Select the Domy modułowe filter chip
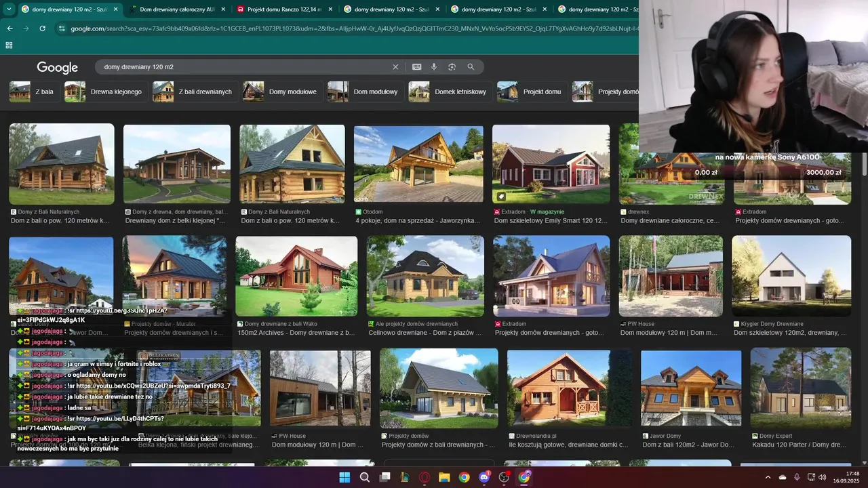This screenshot has width=868, height=488. (x=282, y=91)
